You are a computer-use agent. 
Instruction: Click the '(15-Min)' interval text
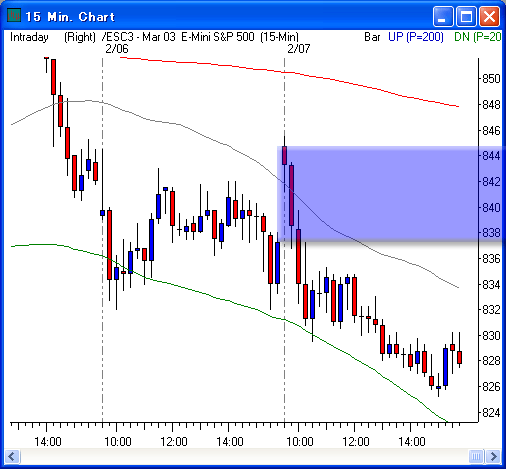point(279,37)
